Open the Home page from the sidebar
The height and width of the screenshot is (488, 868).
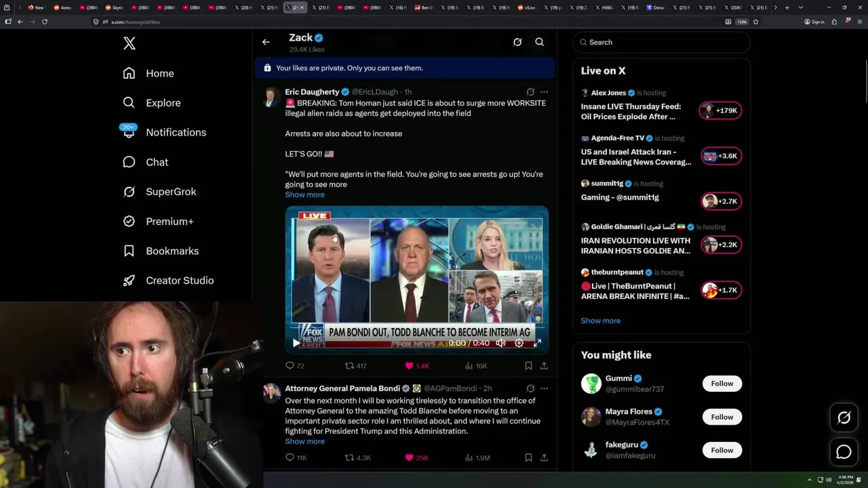tap(149, 73)
